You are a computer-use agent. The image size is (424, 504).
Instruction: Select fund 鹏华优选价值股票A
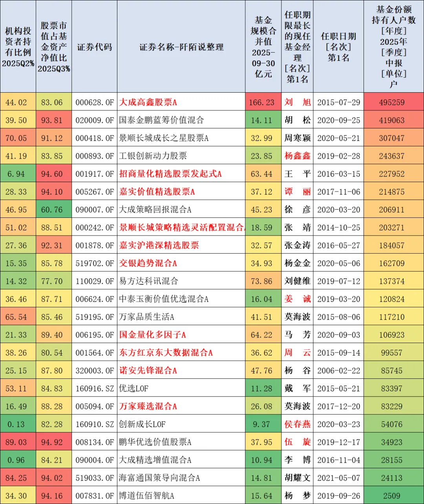155,442
